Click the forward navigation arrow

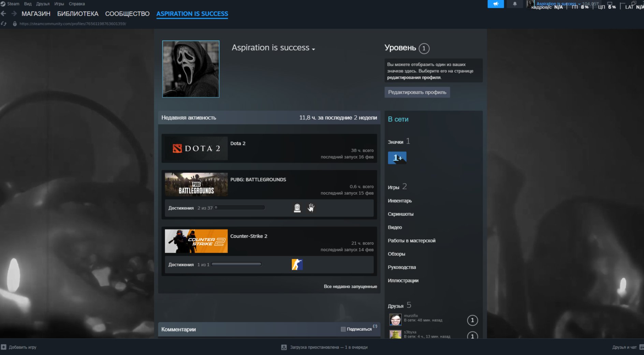[14, 14]
